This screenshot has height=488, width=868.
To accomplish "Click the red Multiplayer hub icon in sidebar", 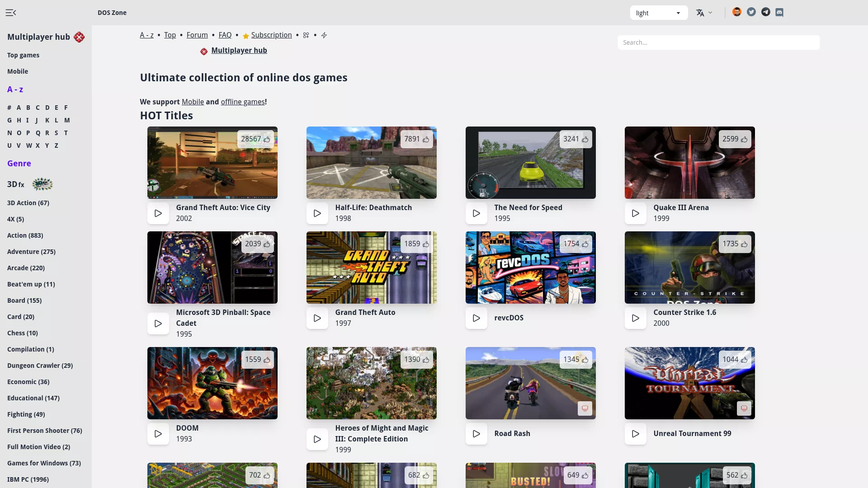I will (79, 37).
